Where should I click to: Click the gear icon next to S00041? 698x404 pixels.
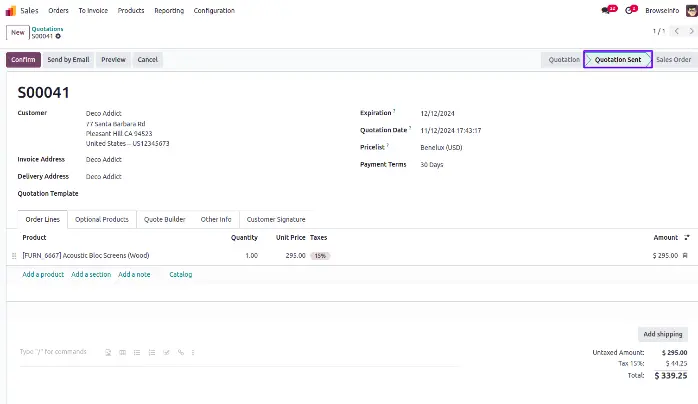click(58, 36)
